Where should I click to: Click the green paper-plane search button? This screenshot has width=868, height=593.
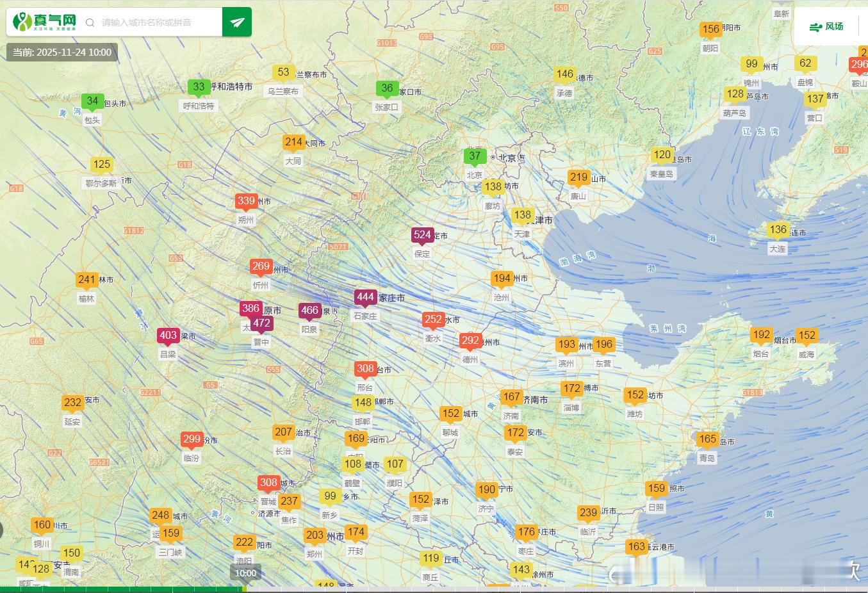click(x=237, y=22)
